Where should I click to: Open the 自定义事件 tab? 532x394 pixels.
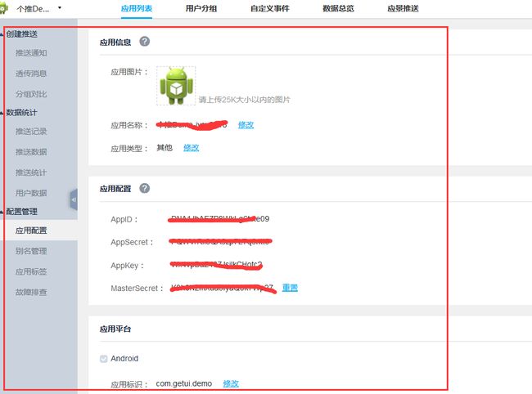270,8
